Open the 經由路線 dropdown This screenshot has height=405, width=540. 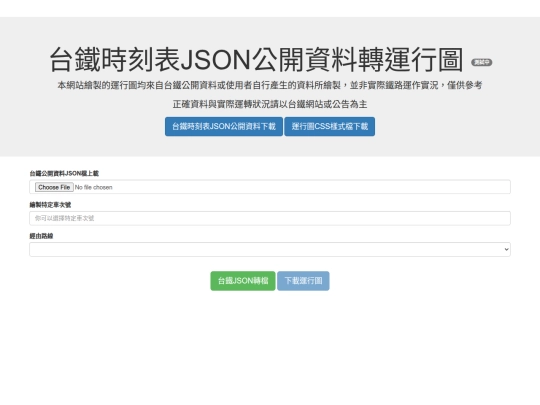pos(270,249)
